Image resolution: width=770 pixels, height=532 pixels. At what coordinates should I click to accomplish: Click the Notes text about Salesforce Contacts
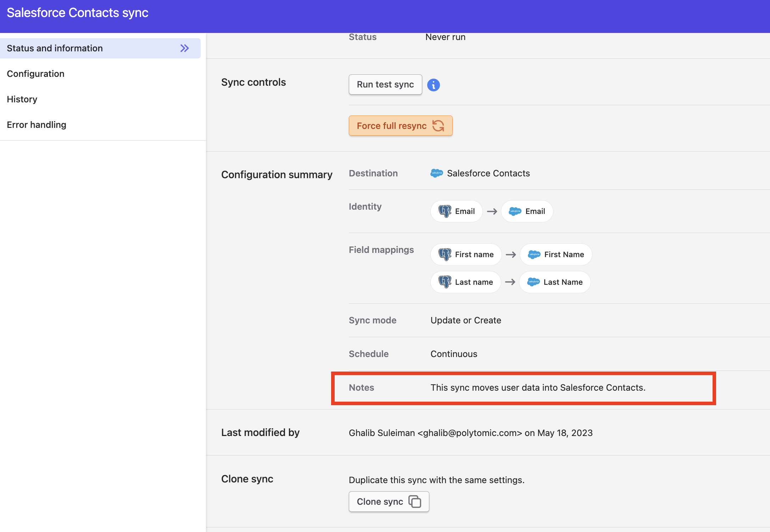coord(538,387)
